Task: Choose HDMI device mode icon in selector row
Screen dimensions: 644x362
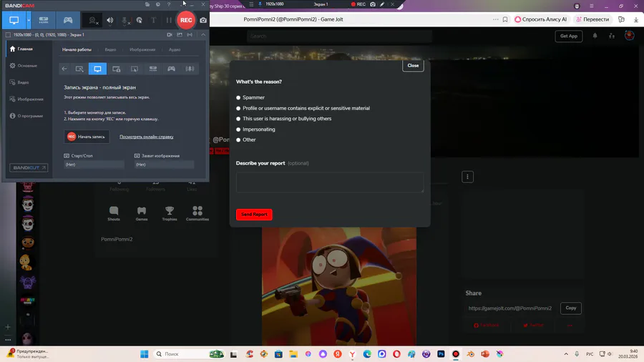Action: [153, 69]
